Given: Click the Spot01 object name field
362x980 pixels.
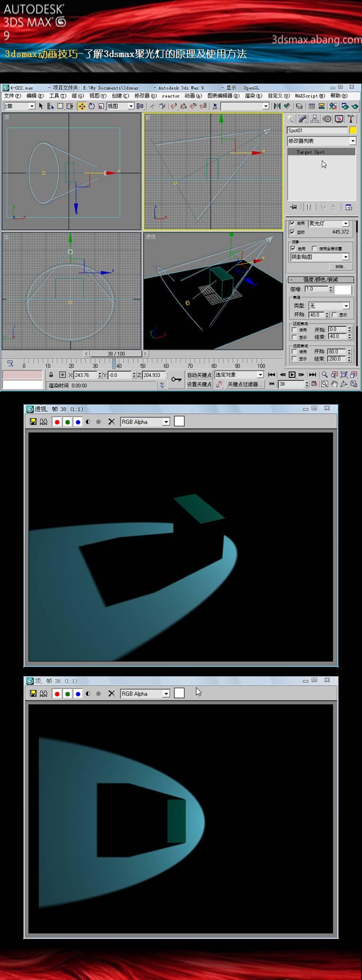Looking at the screenshot, I should pyautogui.click(x=317, y=130).
